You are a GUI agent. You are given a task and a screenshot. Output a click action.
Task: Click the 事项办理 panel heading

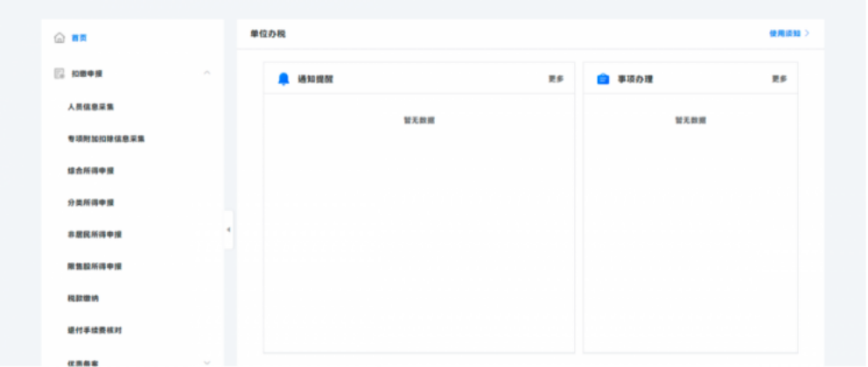635,80
